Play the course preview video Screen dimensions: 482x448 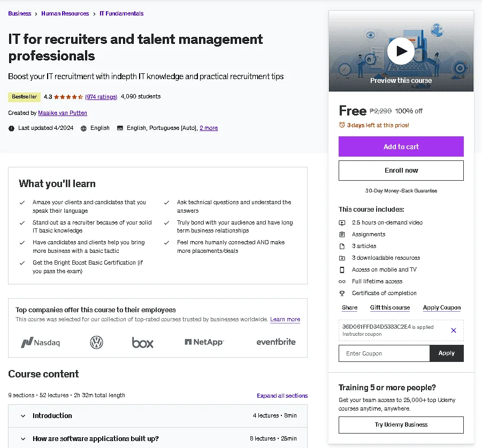401,51
